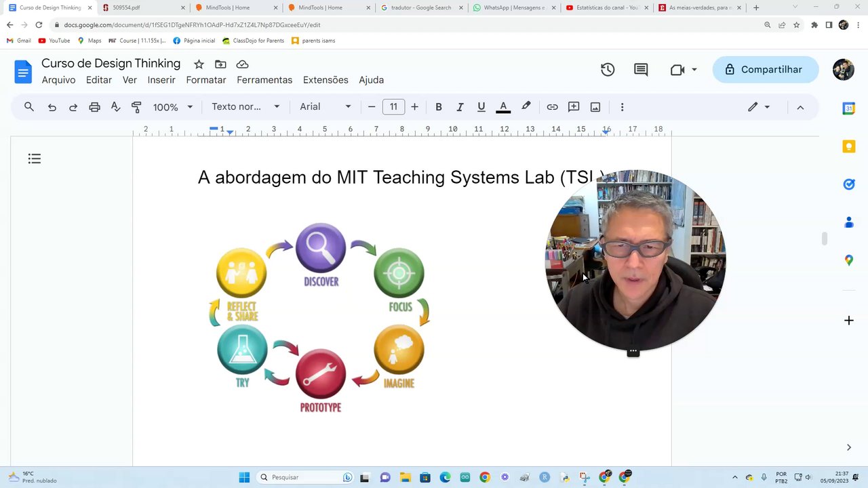Toggle italic formatting
Viewport: 868px width, 488px height.
point(460,107)
